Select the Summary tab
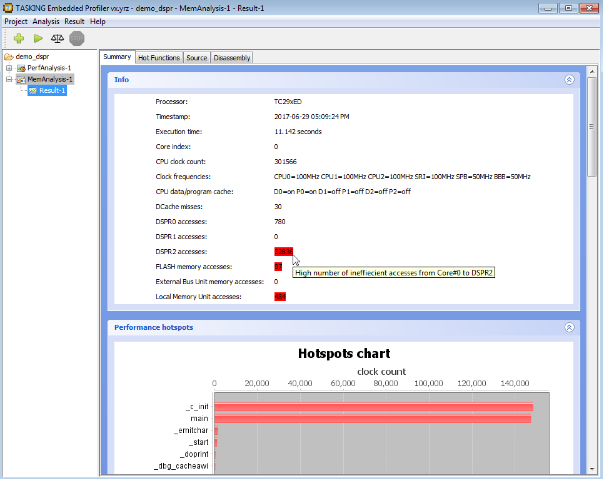The width and height of the screenshot is (603, 479). (x=117, y=57)
